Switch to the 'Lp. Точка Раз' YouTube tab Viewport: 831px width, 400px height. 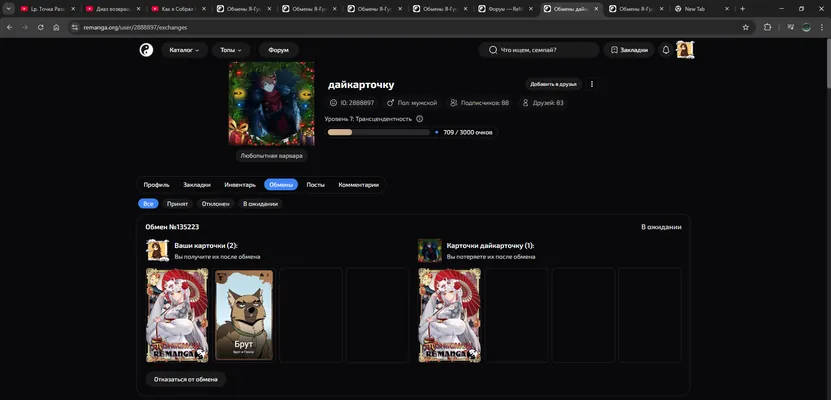coord(47,9)
